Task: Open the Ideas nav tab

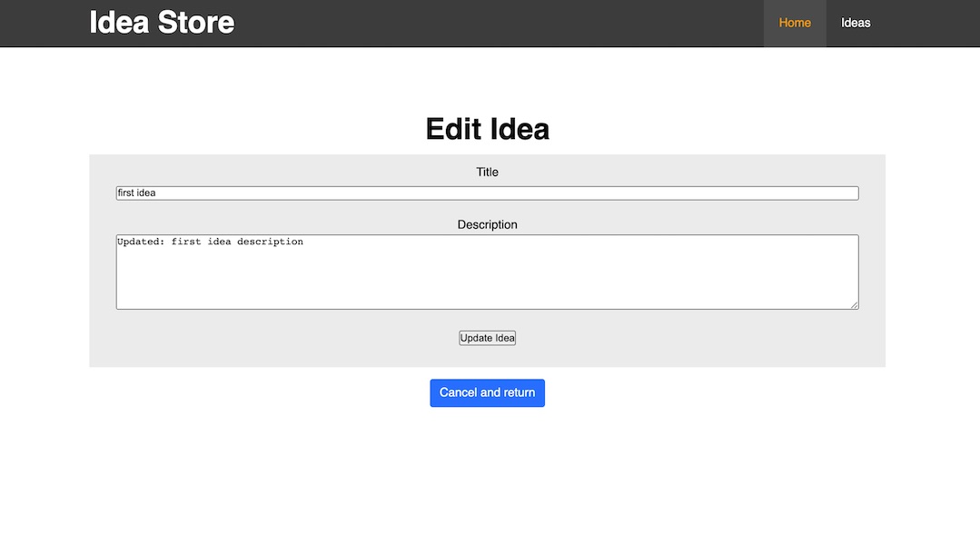Action: 856,23
